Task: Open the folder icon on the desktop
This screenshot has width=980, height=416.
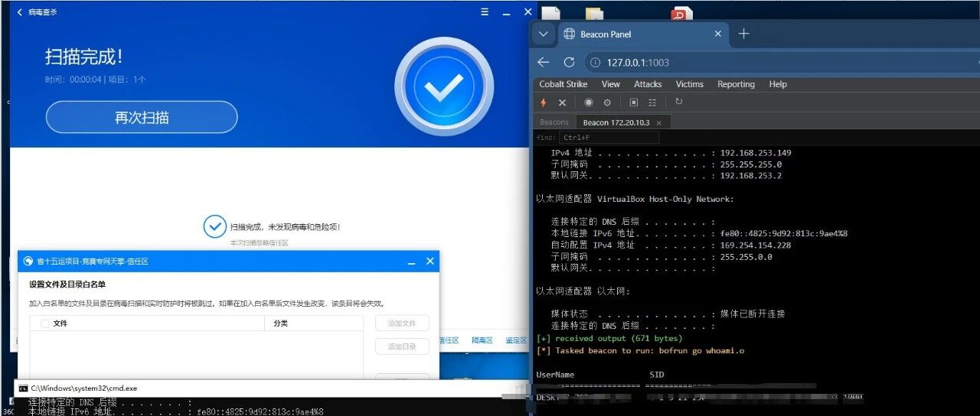Action: pos(594,13)
